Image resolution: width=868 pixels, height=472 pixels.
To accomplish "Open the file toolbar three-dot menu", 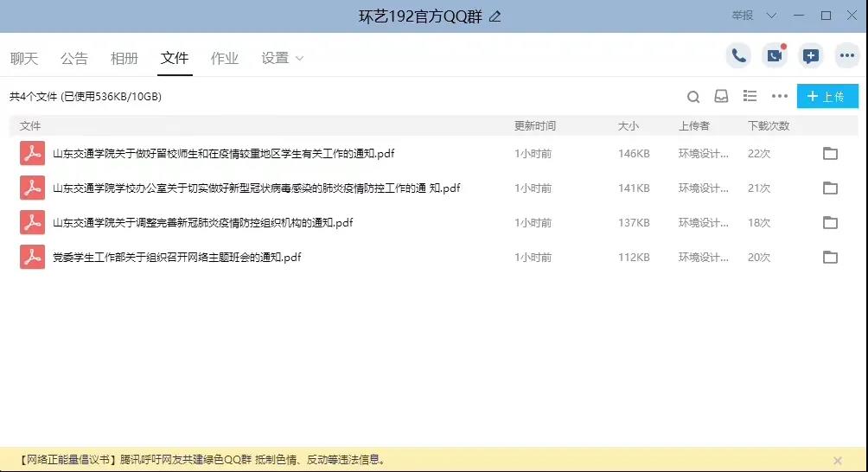I will tap(780, 97).
